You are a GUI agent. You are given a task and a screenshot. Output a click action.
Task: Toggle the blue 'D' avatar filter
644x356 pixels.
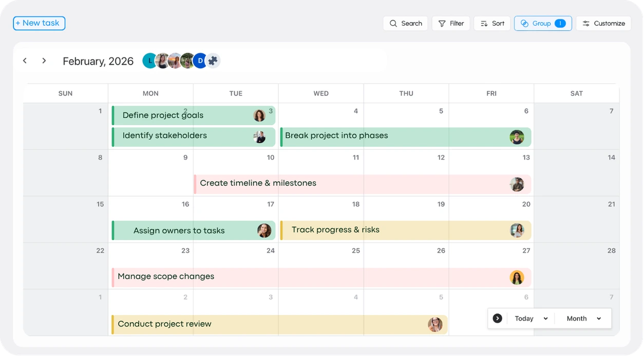pyautogui.click(x=200, y=61)
